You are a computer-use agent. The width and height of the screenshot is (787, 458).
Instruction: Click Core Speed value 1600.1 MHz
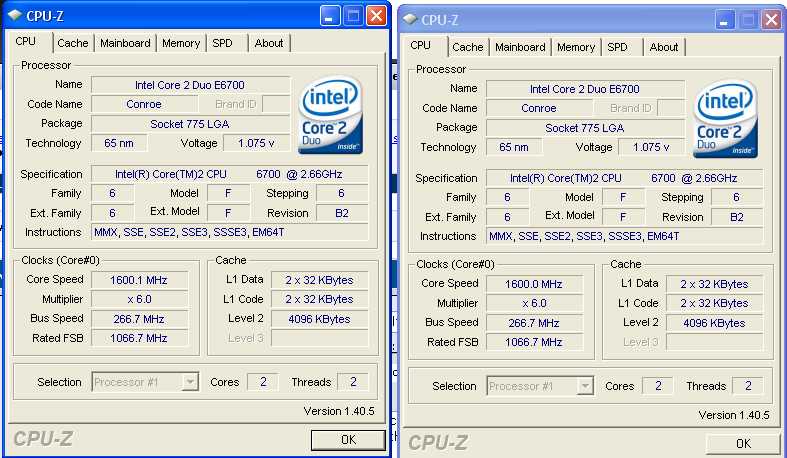(139, 280)
